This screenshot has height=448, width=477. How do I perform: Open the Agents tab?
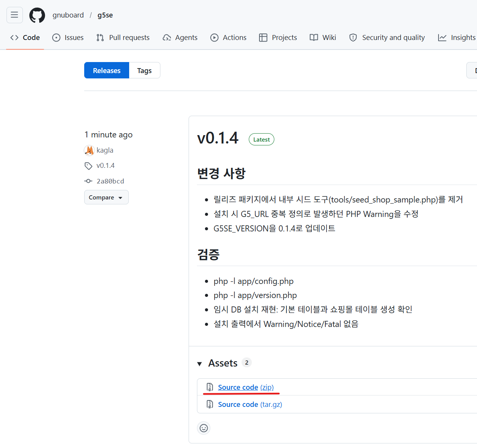pos(180,37)
